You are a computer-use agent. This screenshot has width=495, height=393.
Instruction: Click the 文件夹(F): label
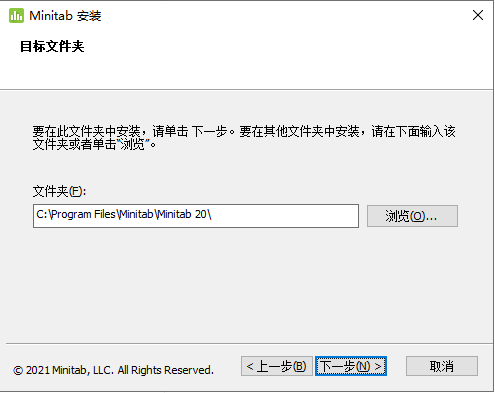[x=59, y=191]
